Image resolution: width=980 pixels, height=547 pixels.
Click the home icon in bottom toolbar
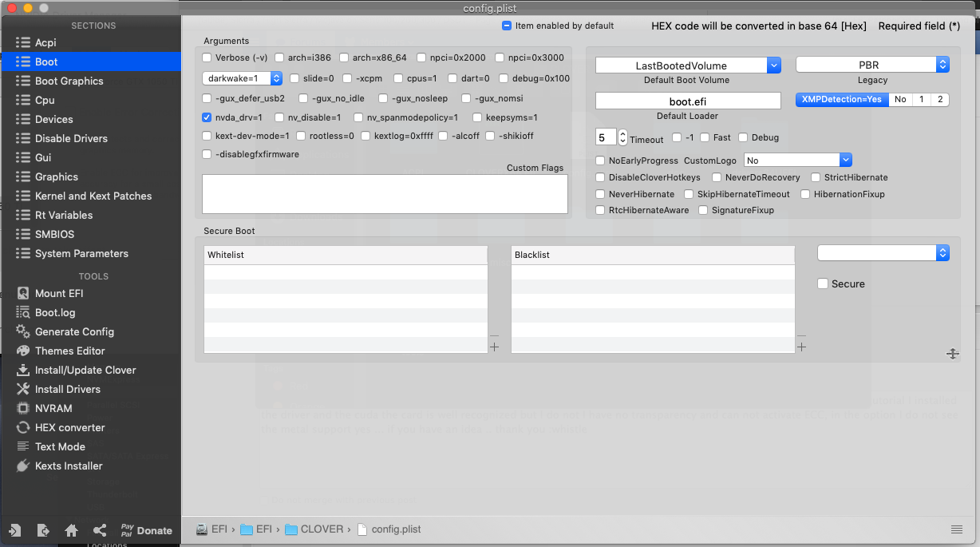click(71, 530)
